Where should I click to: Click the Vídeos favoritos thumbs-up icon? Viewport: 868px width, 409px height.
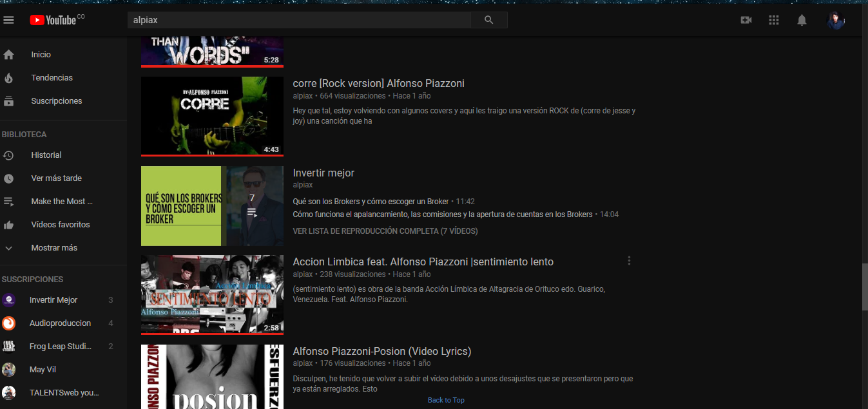tap(8, 225)
